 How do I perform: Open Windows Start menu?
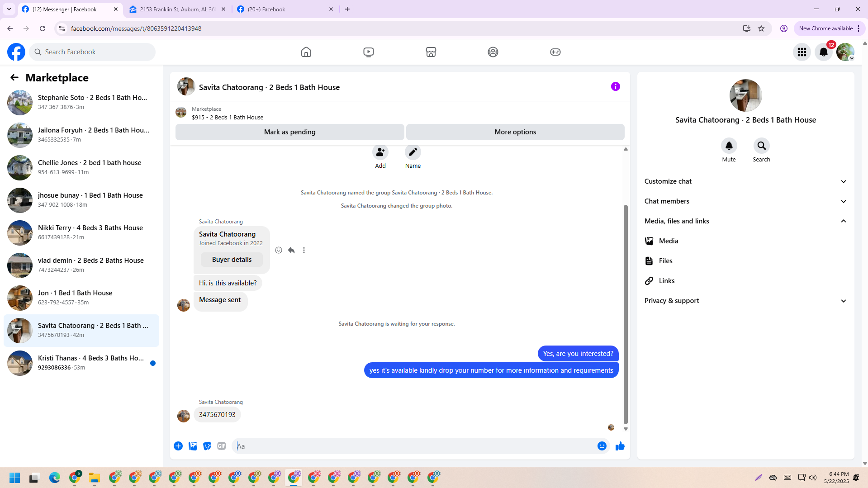pos(14,478)
